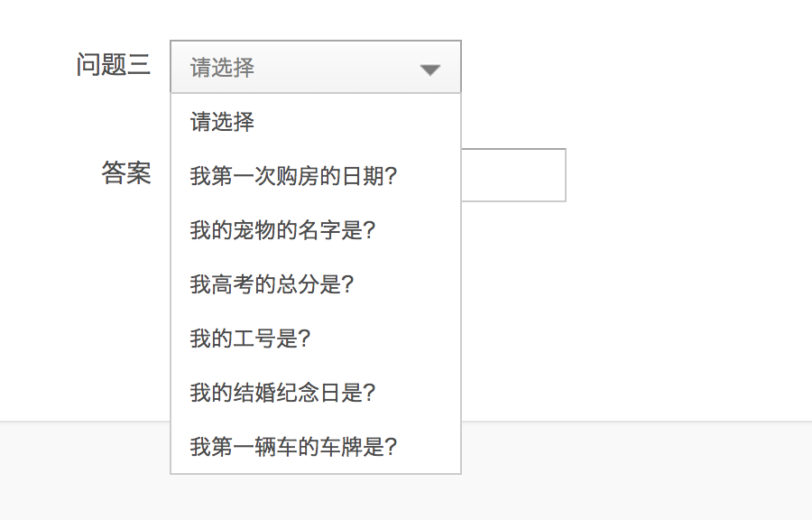Pick 我高考的总分是? as the question

[272, 284]
